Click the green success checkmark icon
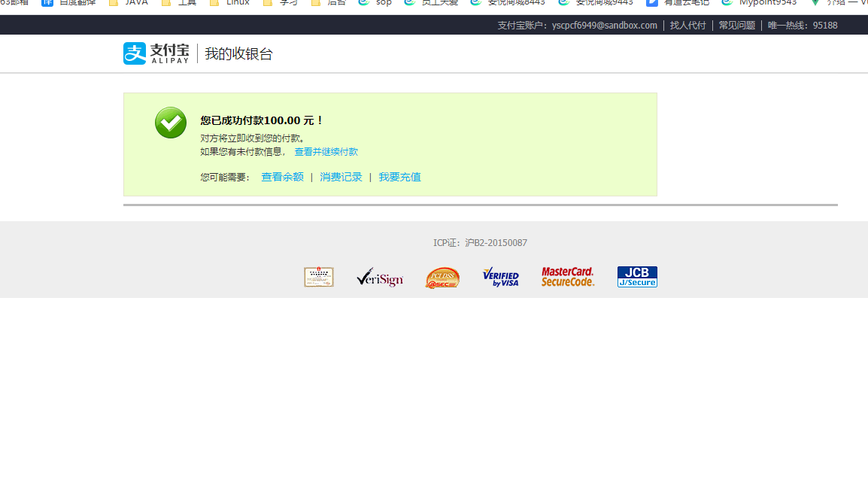Viewport: 868px width, 483px height. click(170, 123)
